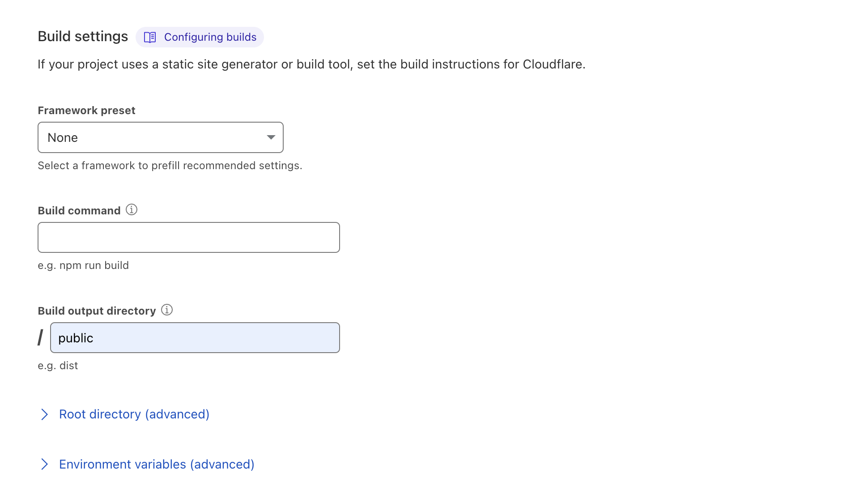Click the Framework preset dropdown arrow
868x503 pixels.
[271, 137]
